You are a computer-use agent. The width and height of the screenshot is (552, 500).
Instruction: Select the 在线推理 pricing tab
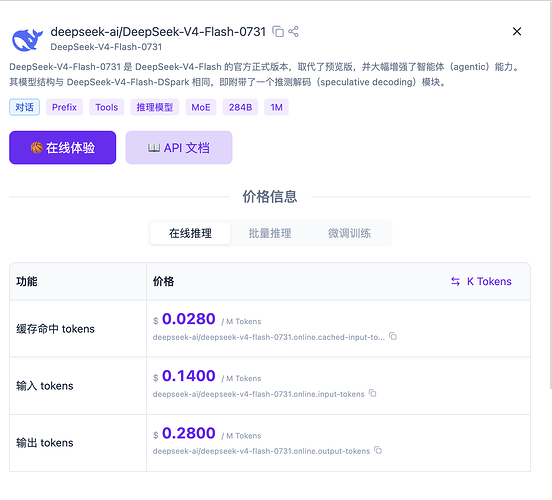point(190,233)
